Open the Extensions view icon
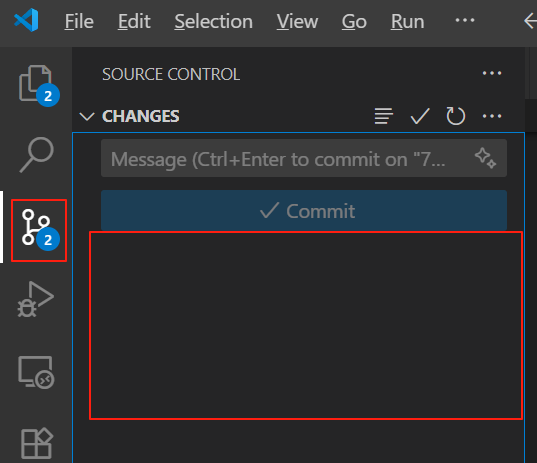 coord(37,443)
